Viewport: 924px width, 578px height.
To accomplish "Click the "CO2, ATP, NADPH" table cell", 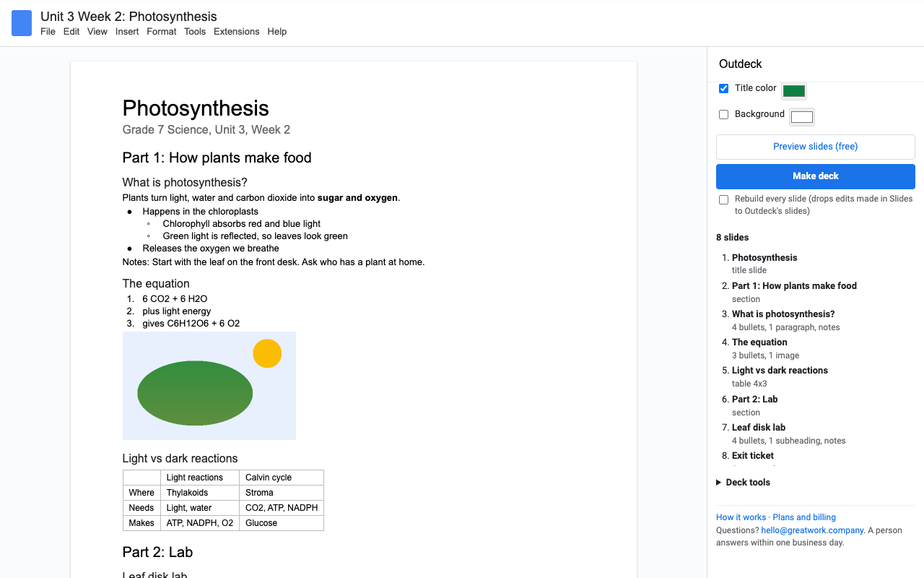I will pos(282,508).
